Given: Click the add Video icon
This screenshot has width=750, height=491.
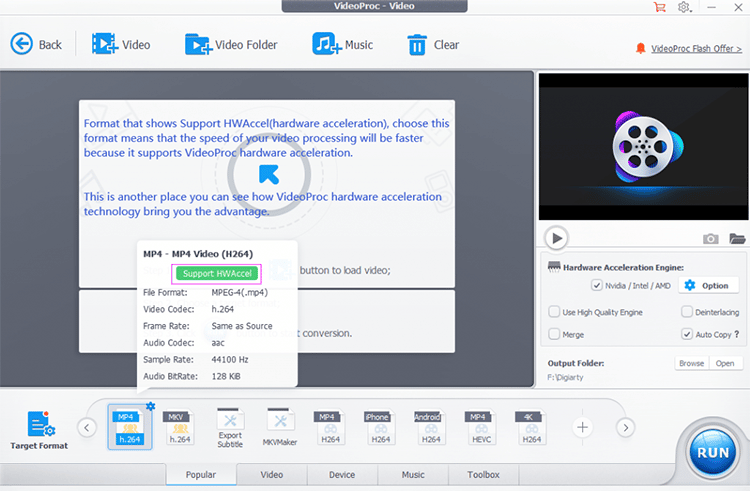Looking at the screenshot, I should 104,44.
